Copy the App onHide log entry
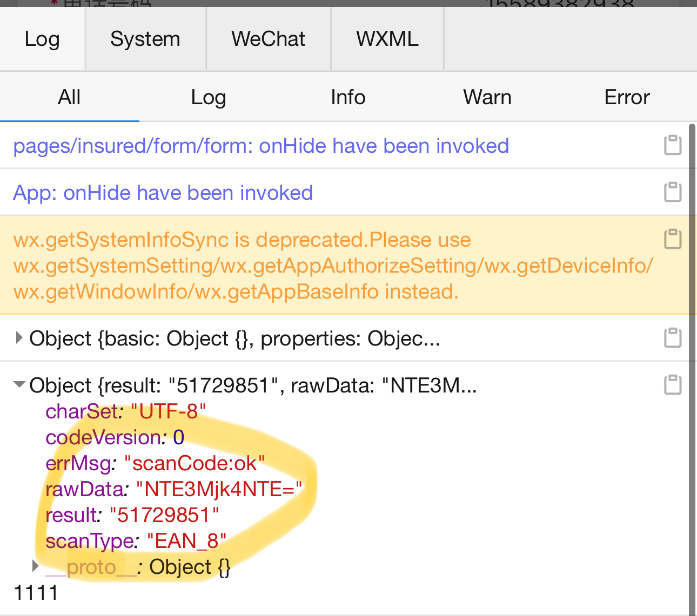The image size is (697, 616). (x=673, y=192)
